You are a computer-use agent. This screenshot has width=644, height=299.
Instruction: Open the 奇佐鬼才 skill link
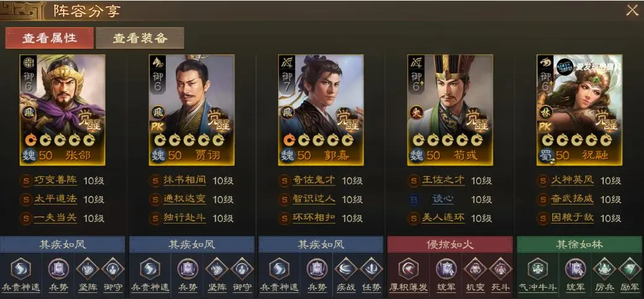314,180
